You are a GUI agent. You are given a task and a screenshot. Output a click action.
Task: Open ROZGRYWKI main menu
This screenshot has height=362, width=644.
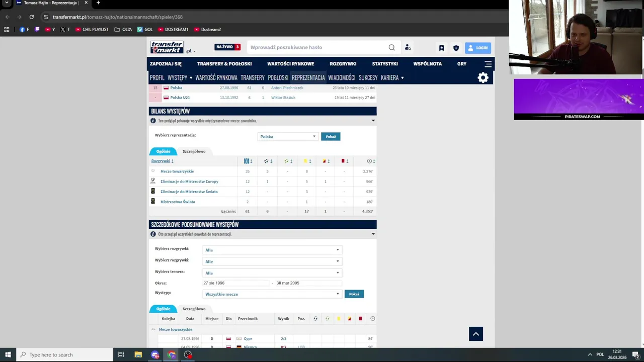click(343, 64)
